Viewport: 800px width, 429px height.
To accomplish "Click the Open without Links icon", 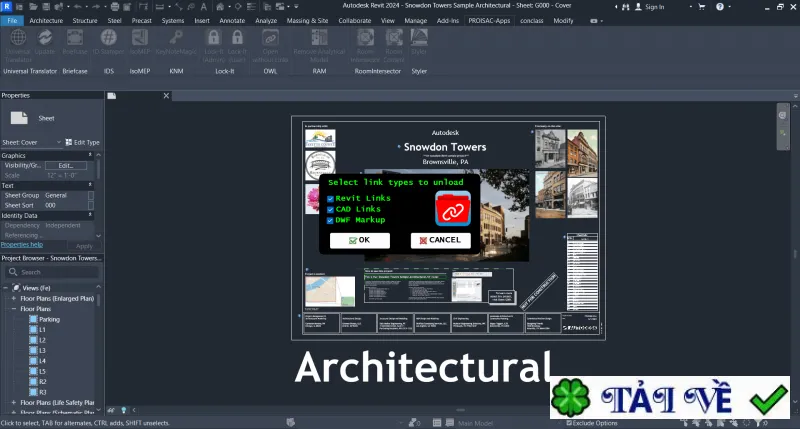I will (270, 45).
